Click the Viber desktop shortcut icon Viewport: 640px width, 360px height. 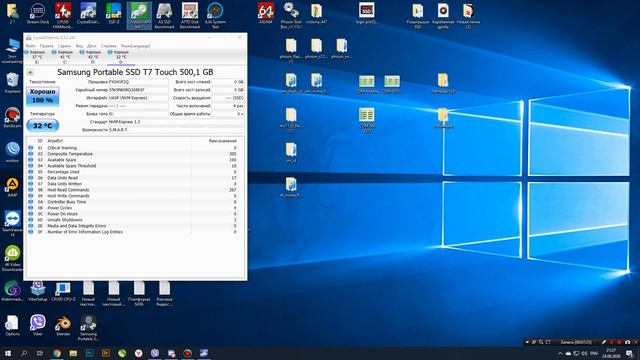tap(38, 325)
